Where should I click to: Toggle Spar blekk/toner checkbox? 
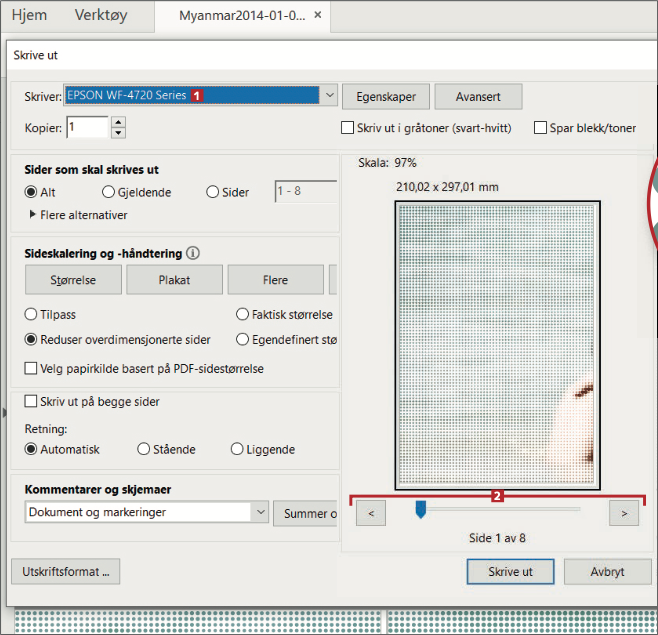pos(541,128)
